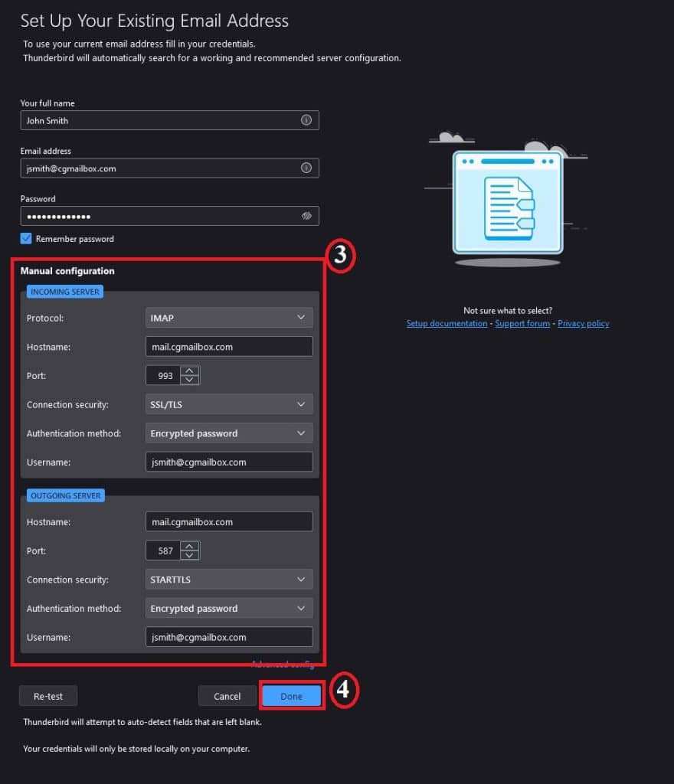Increment the outgoing port 587 up arrow

(191, 546)
